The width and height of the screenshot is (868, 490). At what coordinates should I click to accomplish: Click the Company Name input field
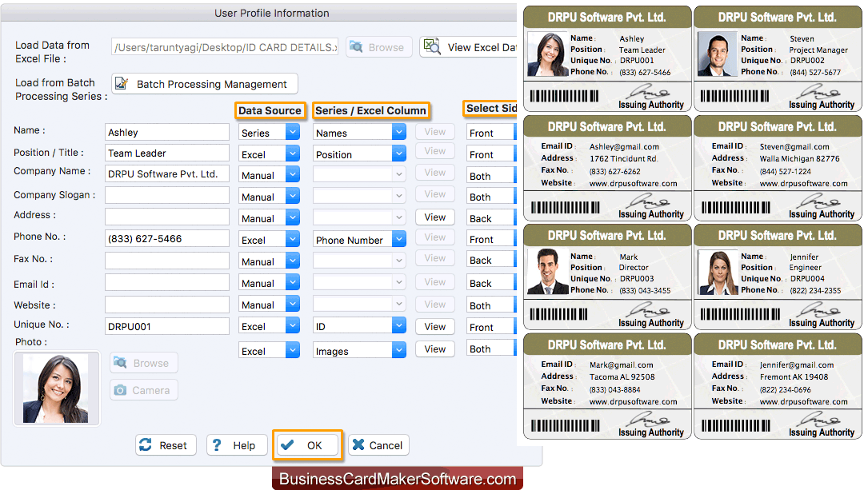click(166, 173)
